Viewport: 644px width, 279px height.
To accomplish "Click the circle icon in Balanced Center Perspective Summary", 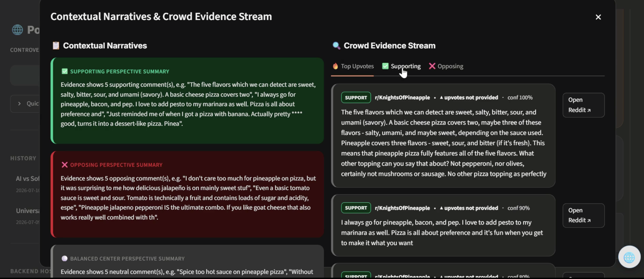I will pos(64,258).
